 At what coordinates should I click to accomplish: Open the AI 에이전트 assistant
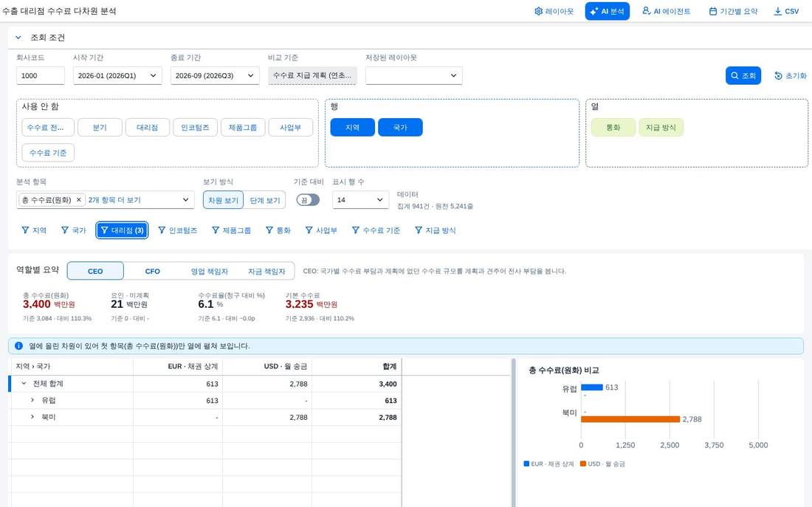tap(666, 11)
